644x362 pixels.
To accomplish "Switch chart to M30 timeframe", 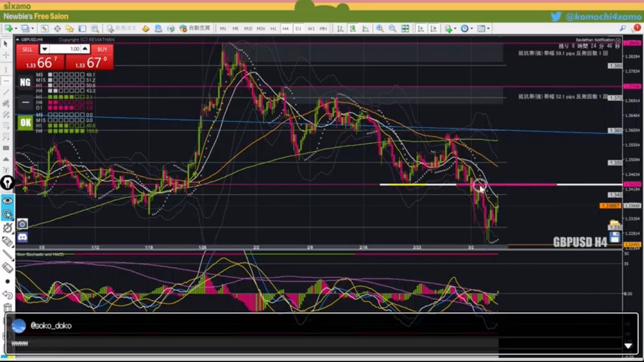I will [260, 28].
